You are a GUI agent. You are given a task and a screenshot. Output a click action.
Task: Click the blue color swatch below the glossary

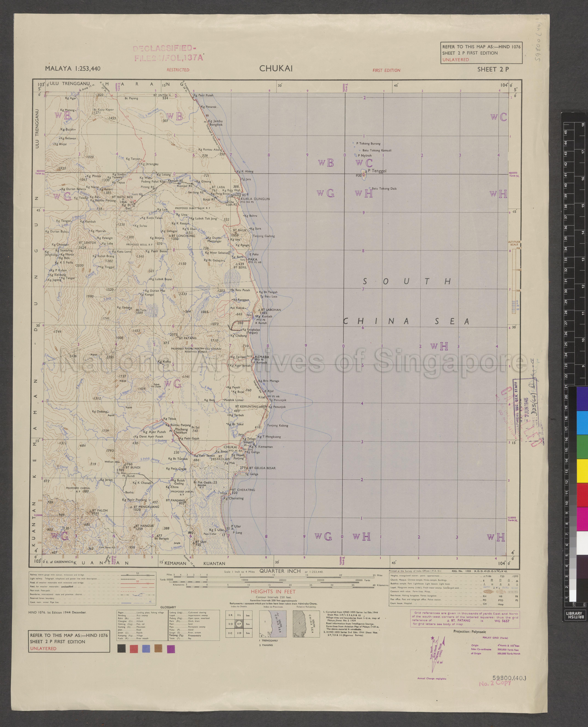tap(146, 649)
